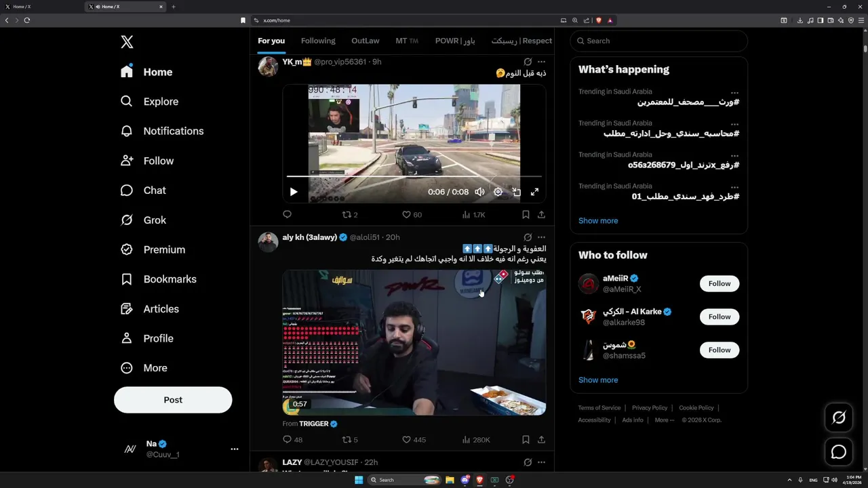View analytics of aly kh post (280K)

(475, 440)
